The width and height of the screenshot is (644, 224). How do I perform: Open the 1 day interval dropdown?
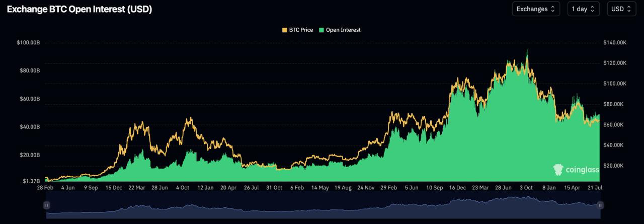point(584,9)
